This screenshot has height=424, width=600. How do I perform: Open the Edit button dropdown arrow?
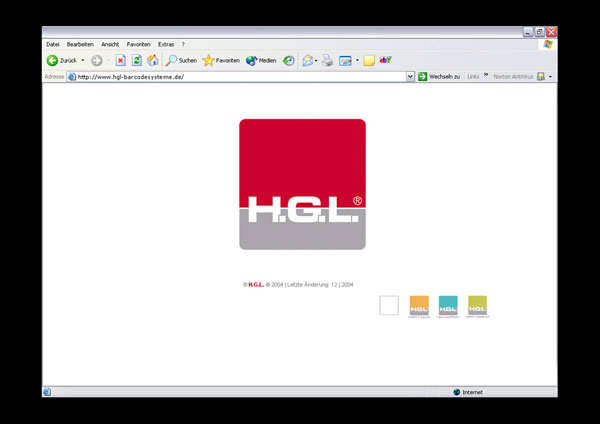[x=357, y=60]
